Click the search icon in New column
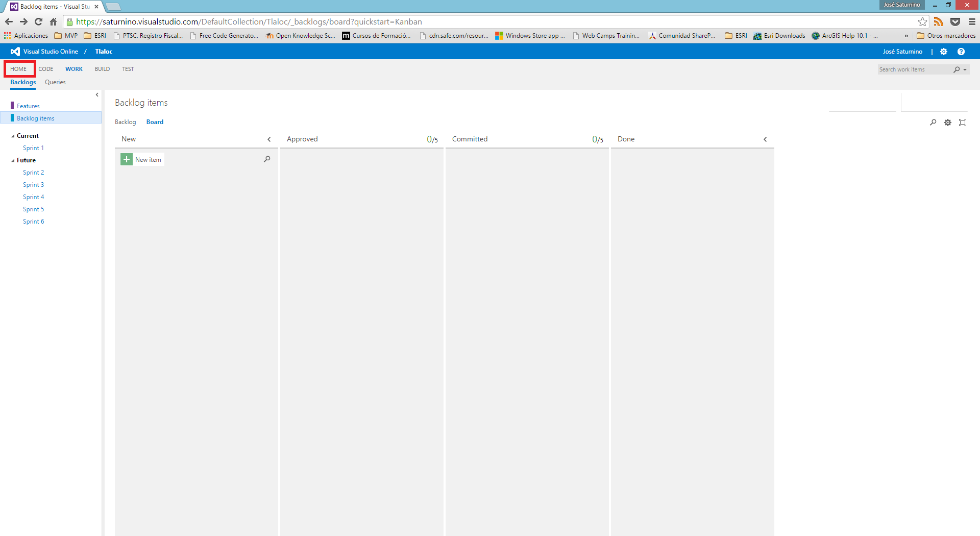 [x=267, y=159]
